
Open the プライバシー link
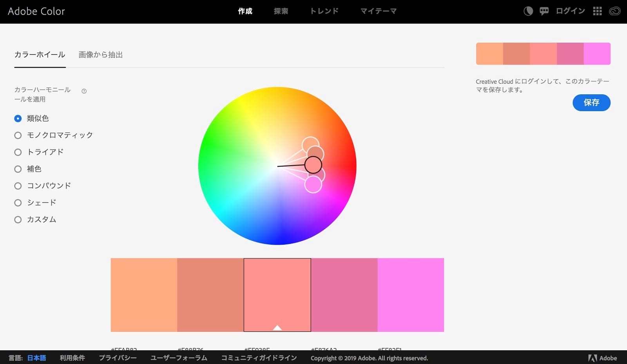[x=118, y=358]
